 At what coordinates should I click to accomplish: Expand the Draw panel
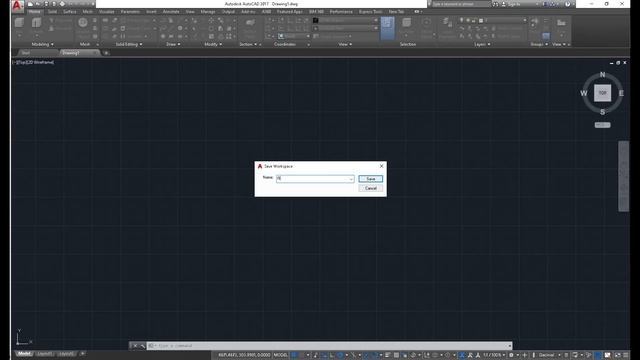click(x=173, y=44)
